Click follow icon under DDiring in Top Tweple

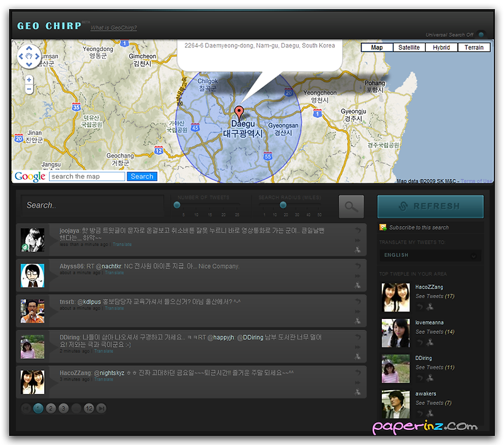pyautogui.click(x=430, y=378)
